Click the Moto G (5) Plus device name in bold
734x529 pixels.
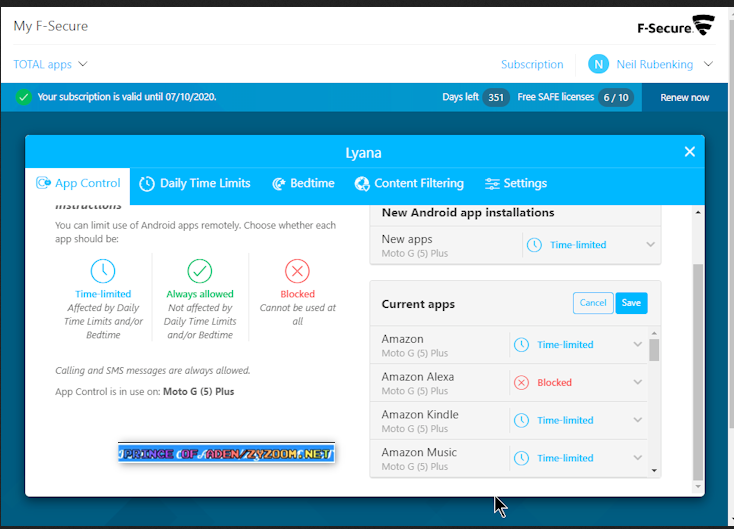coord(198,392)
